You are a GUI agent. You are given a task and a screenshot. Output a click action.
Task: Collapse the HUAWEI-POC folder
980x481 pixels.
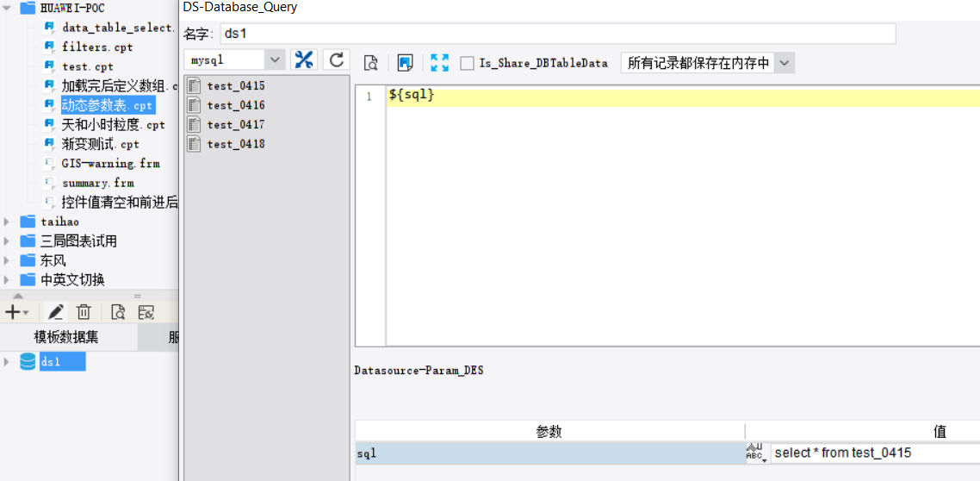coord(8,8)
